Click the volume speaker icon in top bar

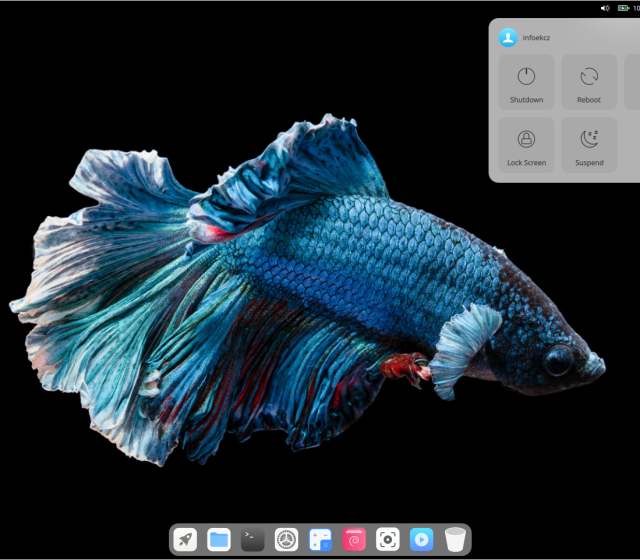(x=605, y=8)
